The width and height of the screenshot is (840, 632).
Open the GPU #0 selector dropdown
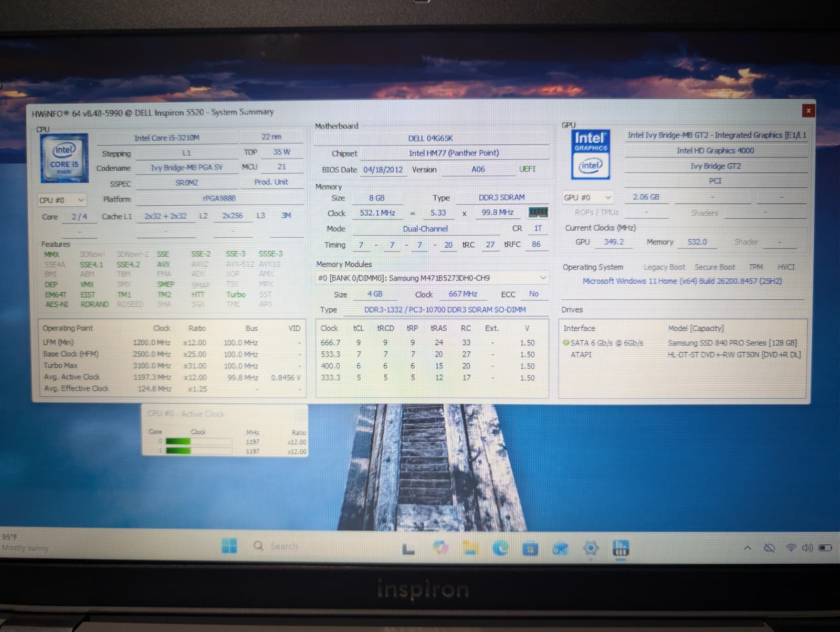(587, 197)
